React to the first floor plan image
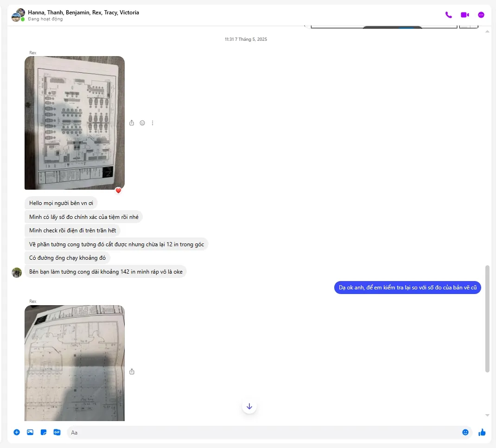Screen dimensions: 496x448 (x=142, y=123)
